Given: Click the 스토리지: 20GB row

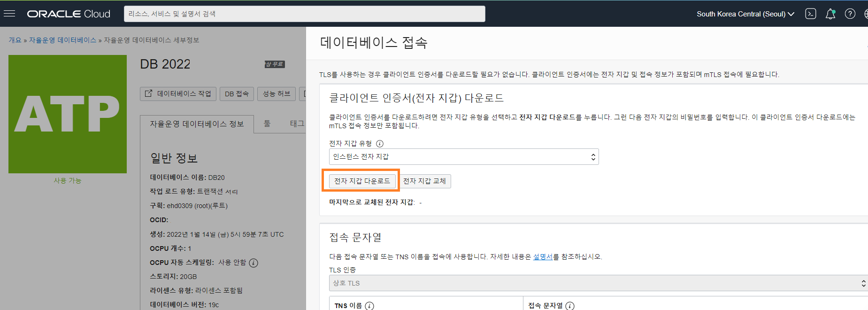Looking at the screenshot, I should click(173, 277).
